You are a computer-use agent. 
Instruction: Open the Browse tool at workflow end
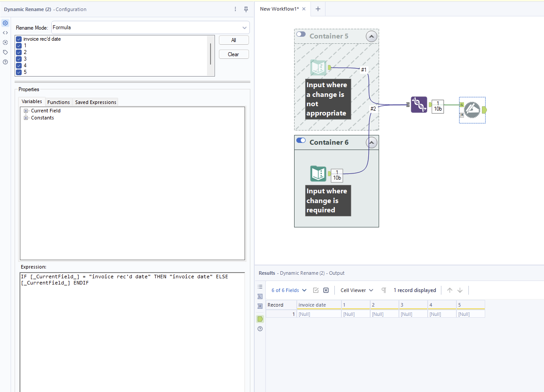click(x=472, y=110)
